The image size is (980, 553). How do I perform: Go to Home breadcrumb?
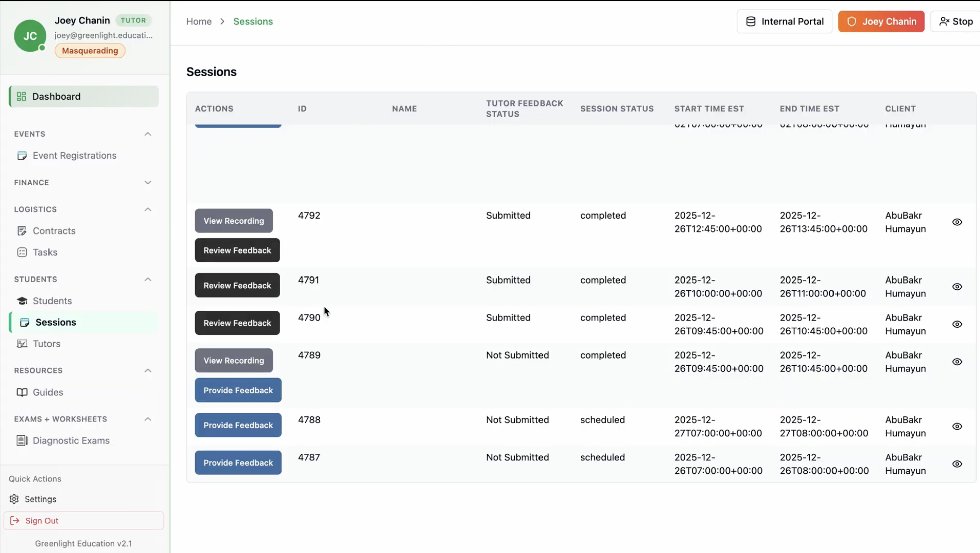click(199, 21)
